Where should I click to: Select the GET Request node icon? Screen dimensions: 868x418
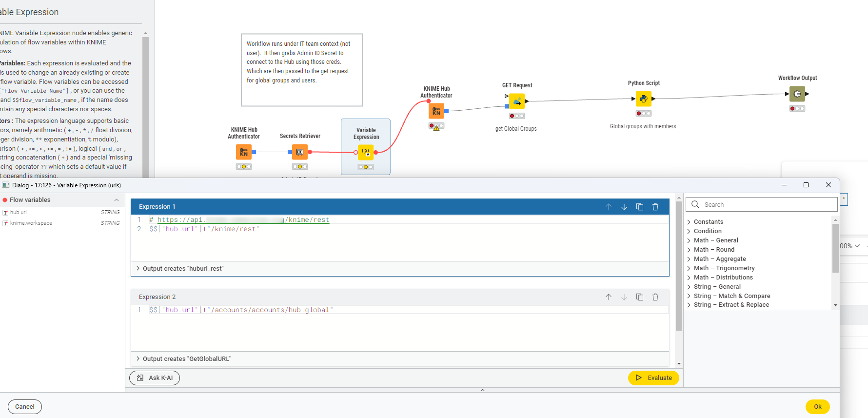[517, 101]
